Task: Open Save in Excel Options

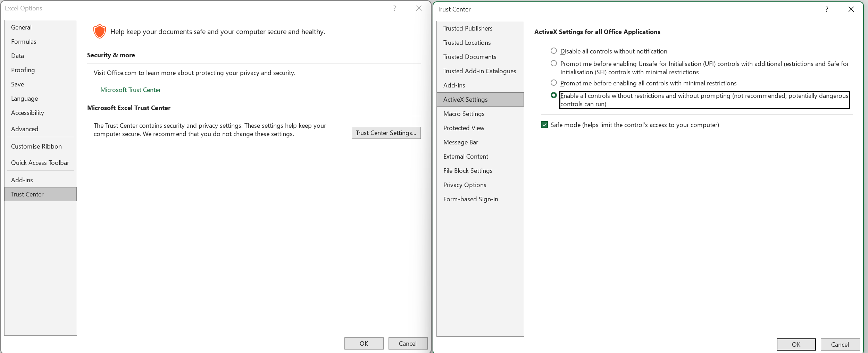Action: (41, 84)
